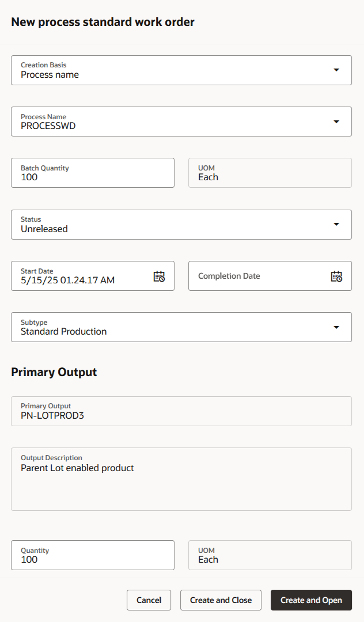364x622 pixels.
Task: Select the Process Name field value PROCESSWD
Action: tap(173, 125)
